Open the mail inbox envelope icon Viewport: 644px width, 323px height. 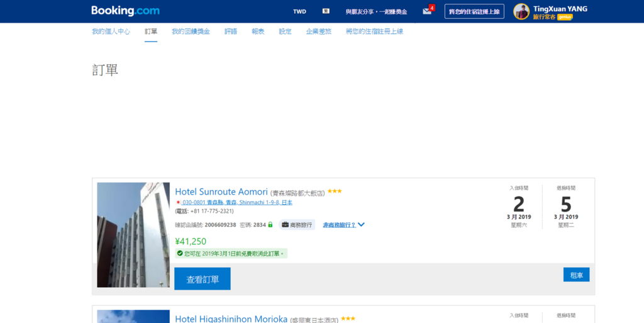(x=427, y=11)
